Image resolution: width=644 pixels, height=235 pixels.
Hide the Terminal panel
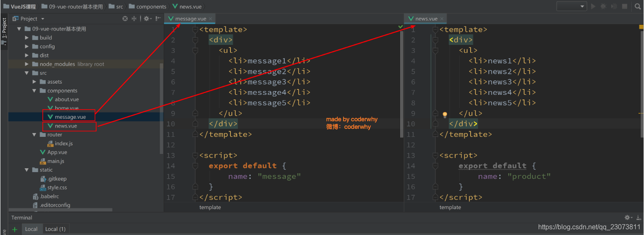pos(638,217)
